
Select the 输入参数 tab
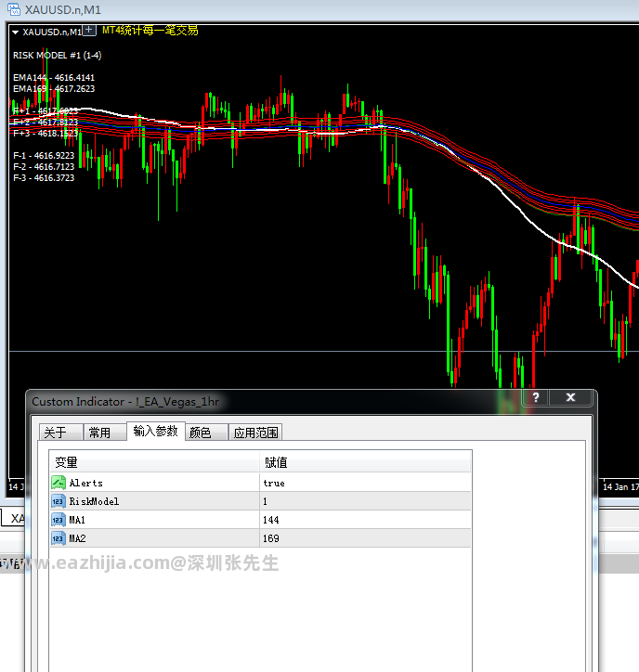[x=156, y=431]
